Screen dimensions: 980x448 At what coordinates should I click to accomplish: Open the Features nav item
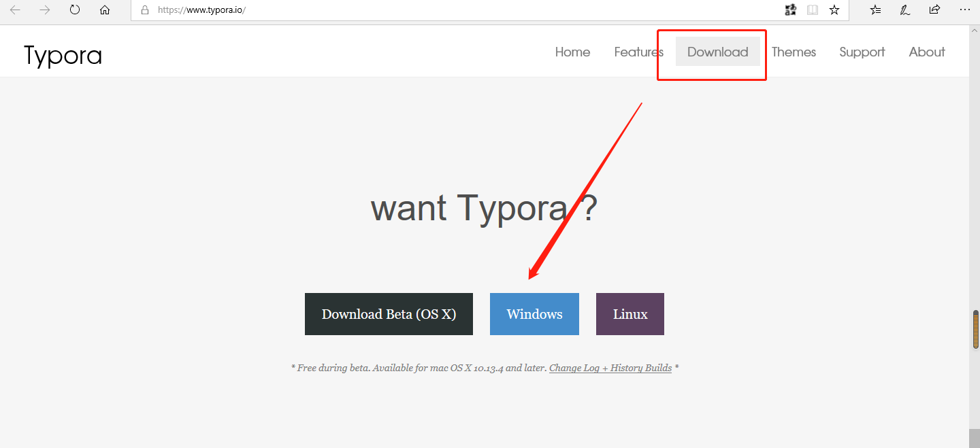coord(638,52)
